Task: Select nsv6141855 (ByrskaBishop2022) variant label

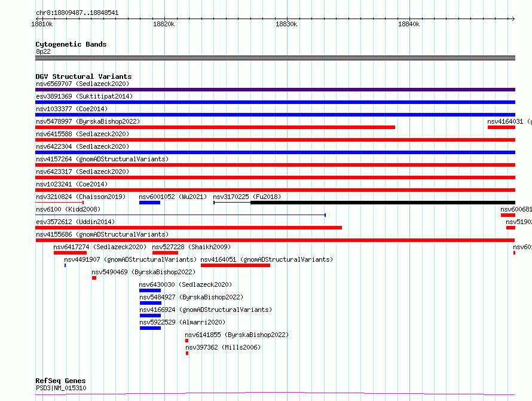Action: 237,335
